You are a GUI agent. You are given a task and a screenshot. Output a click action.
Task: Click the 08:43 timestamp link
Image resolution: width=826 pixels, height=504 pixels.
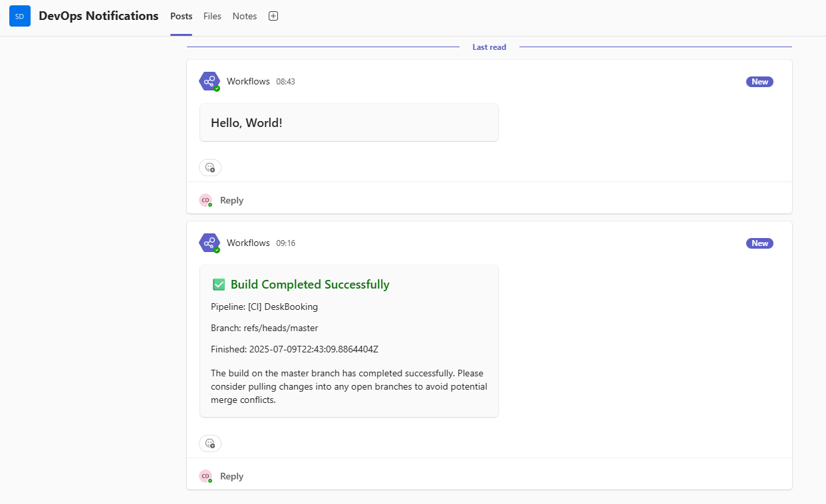285,82
